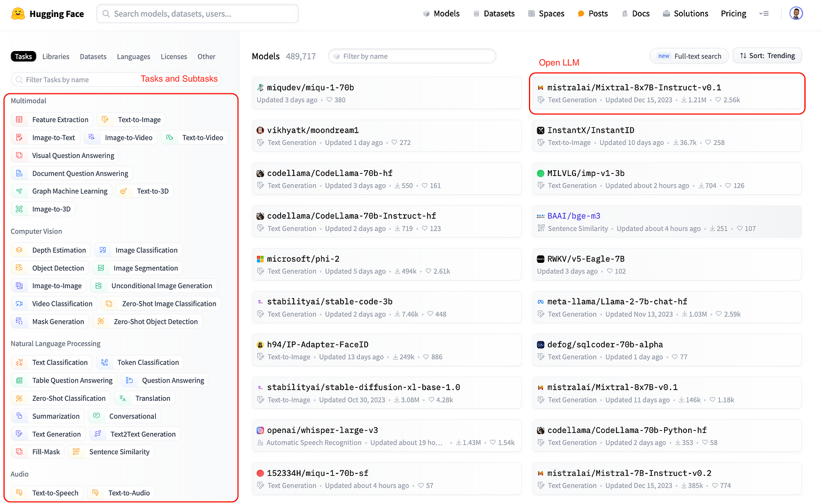Click the Pricing menu item
Image resolution: width=822 pixels, height=504 pixels.
tap(733, 13)
